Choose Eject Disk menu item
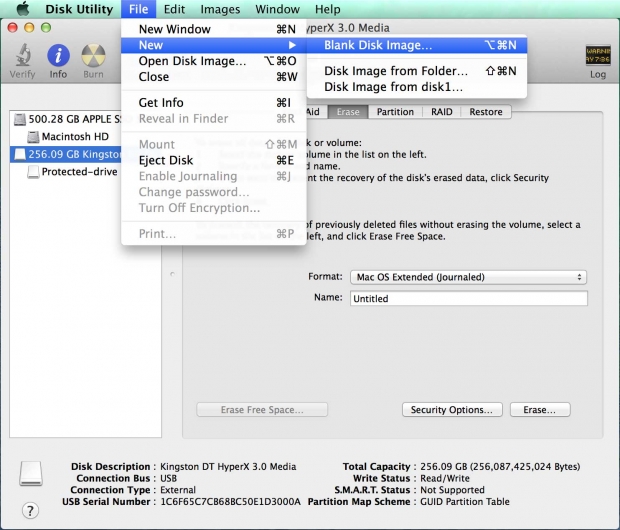620x530 pixels. [214, 160]
